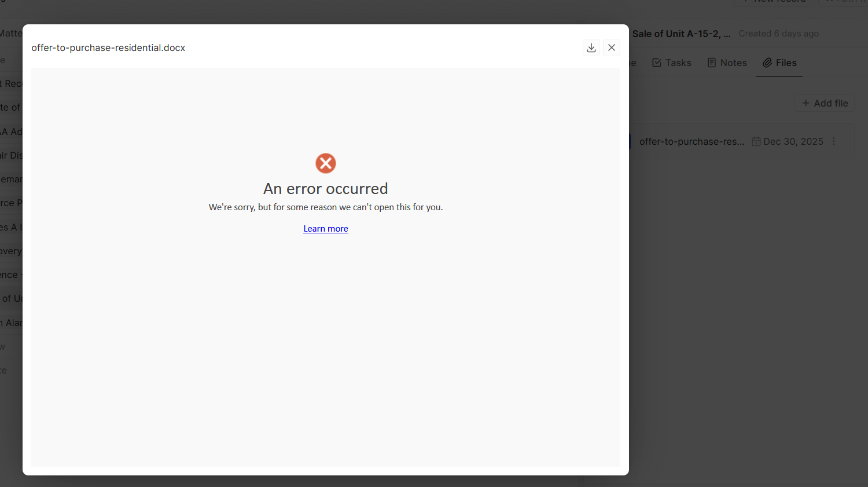Click the red error icon in the preview
Viewport: 868px width, 487px height.
pyautogui.click(x=326, y=163)
